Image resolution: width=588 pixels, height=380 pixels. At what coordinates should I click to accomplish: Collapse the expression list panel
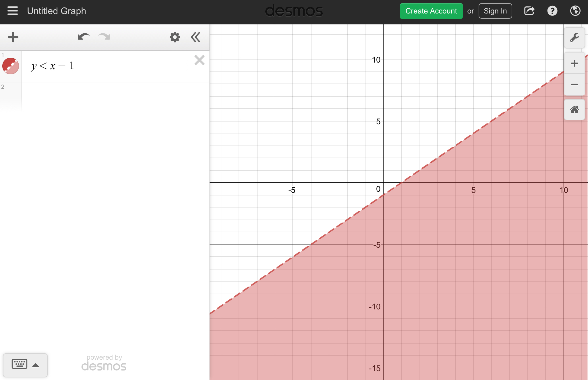pyautogui.click(x=196, y=37)
